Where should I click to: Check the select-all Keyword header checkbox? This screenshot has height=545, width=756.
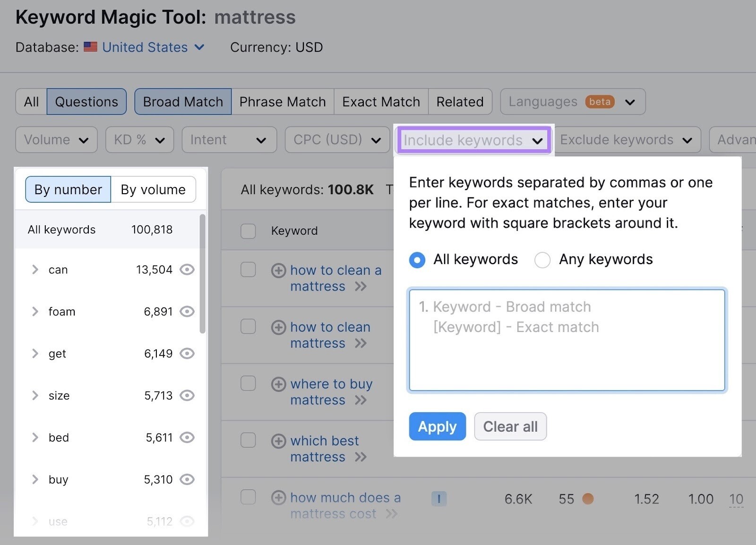tap(248, 231)
